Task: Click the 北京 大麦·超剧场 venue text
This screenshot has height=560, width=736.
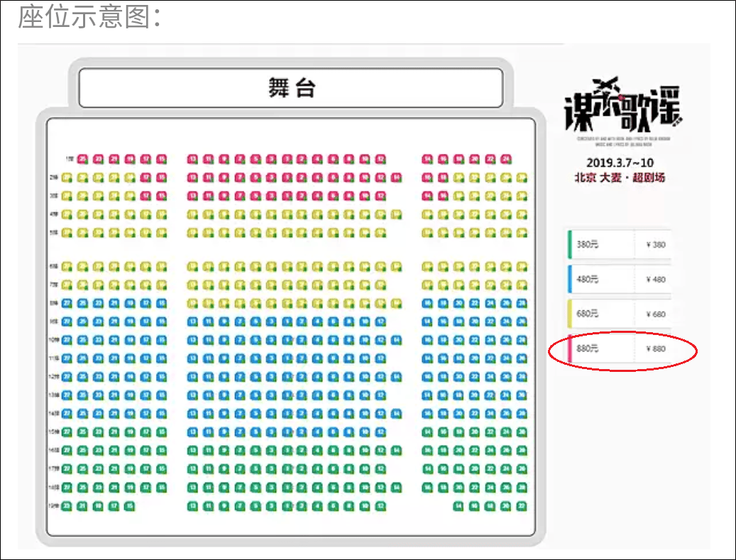Action: (620, 177)
